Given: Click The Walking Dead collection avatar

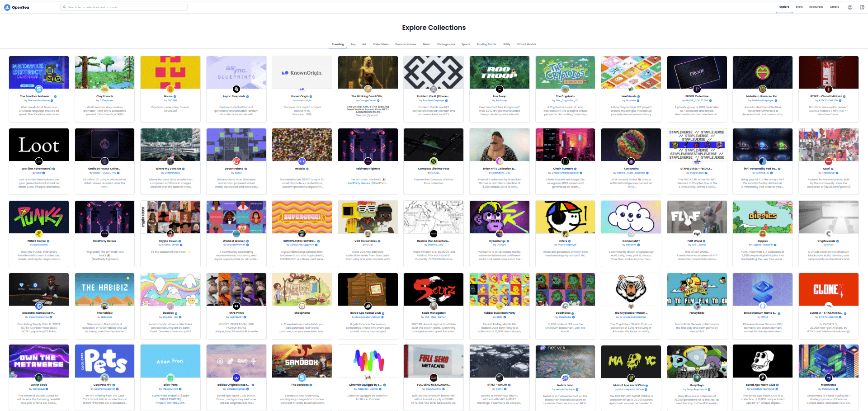Looking at the screenshot, I should click(x=368, y=89).
